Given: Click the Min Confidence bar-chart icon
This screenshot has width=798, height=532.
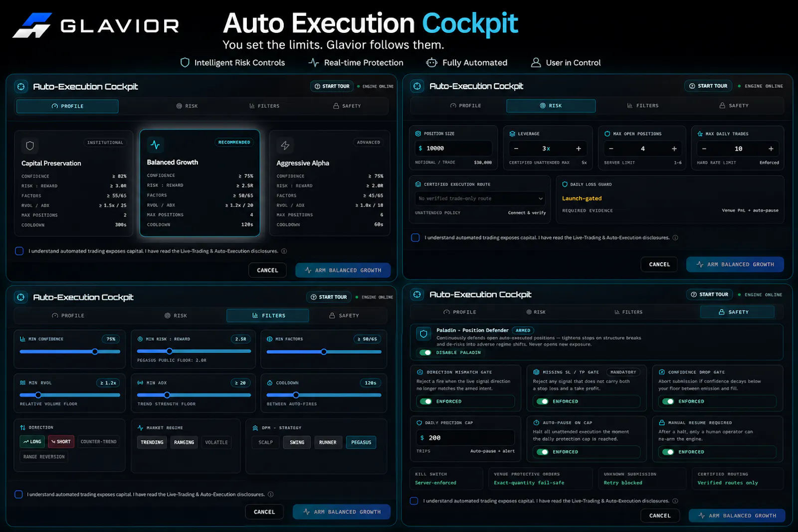Looking at the screenshot, I should (22, 339).
